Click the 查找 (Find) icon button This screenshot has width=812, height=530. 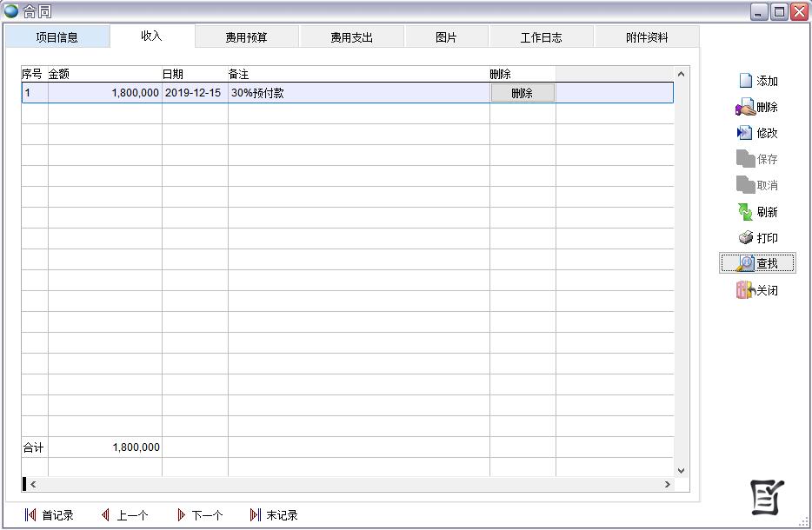click(x=757, y=263)
